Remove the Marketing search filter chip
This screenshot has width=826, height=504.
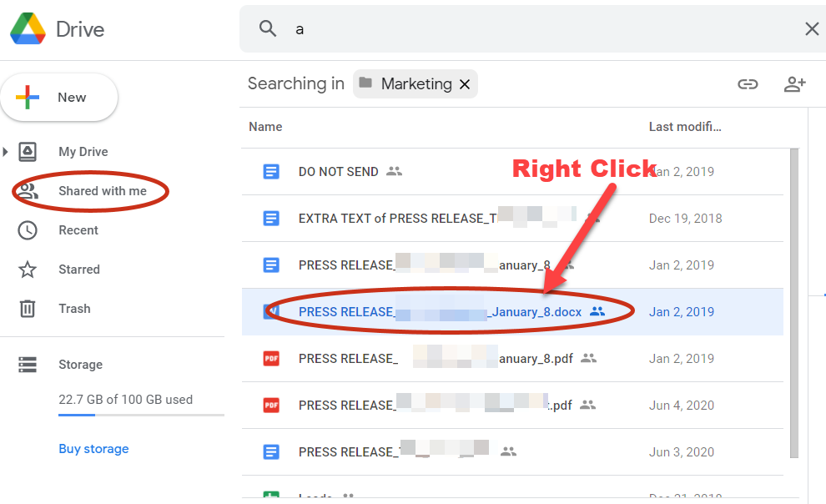click(x=465, y=83)
